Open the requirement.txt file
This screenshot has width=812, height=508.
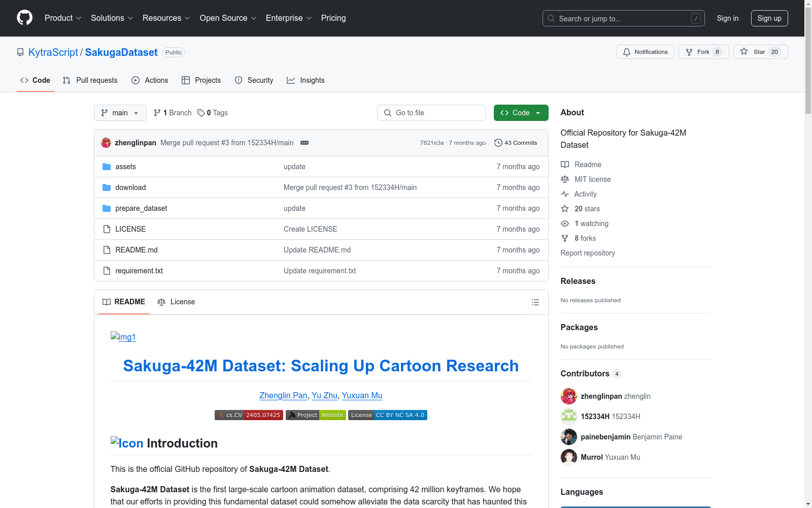point(139,271)
